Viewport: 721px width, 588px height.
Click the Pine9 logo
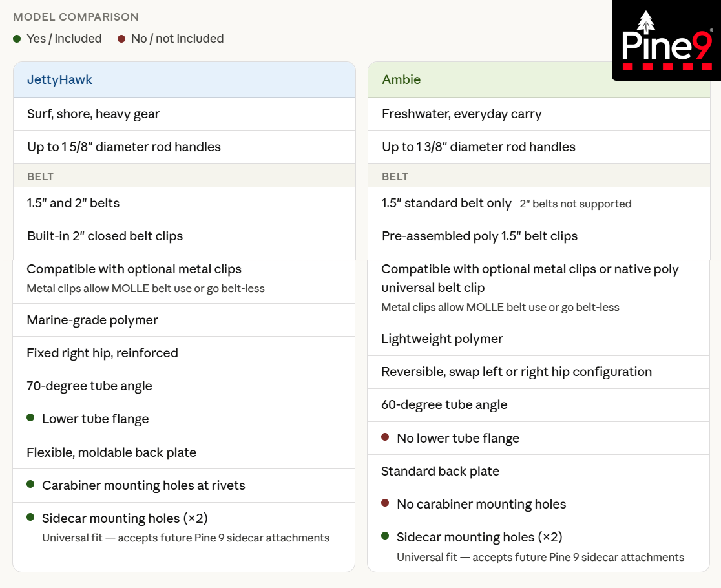[x=666, y=40]
